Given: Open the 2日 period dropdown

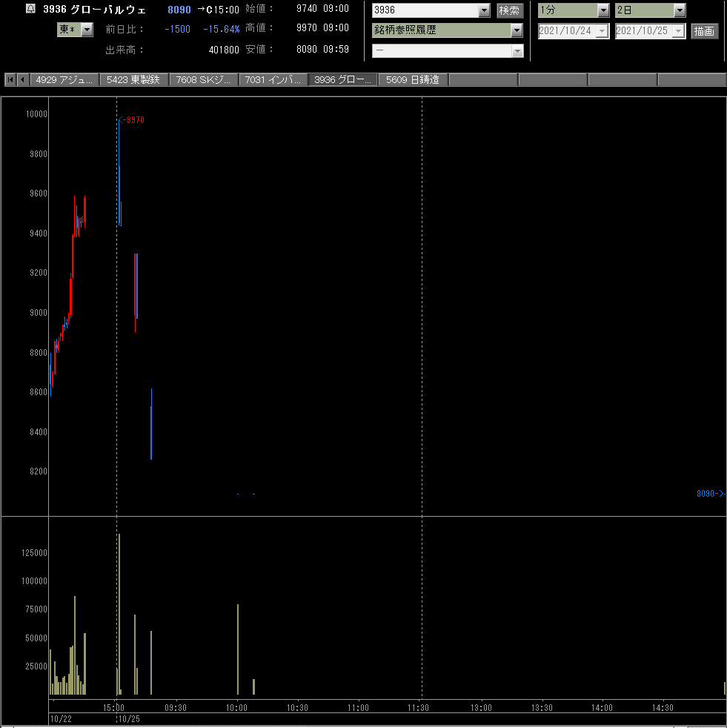Looking at the screenshot, I should pos(680,10).
